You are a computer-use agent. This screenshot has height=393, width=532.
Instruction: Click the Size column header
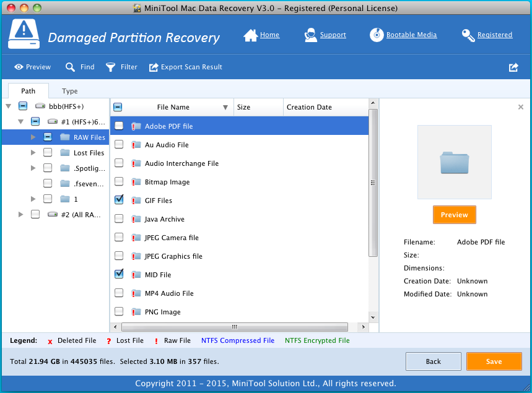click(258, 107)
